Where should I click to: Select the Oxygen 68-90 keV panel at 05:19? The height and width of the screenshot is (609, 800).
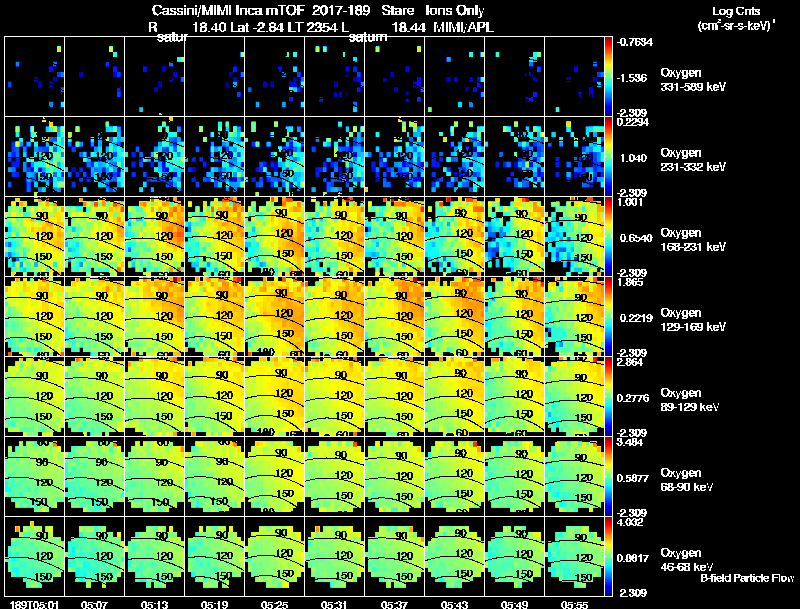[214, 476]
